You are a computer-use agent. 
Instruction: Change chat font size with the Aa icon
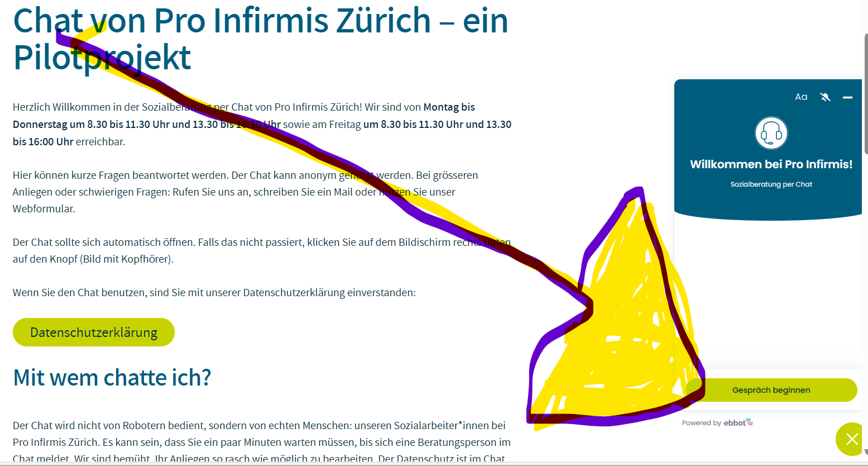pyautogui.click(x=801, y=97)
